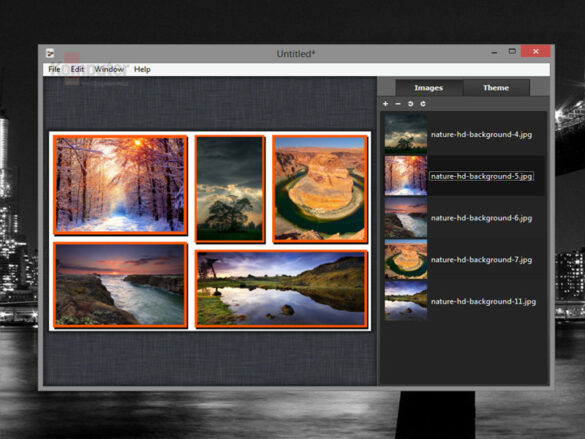The image size is (585, 439).
Task: Click the app icon in title bar
Action: [x=50, y=53]
